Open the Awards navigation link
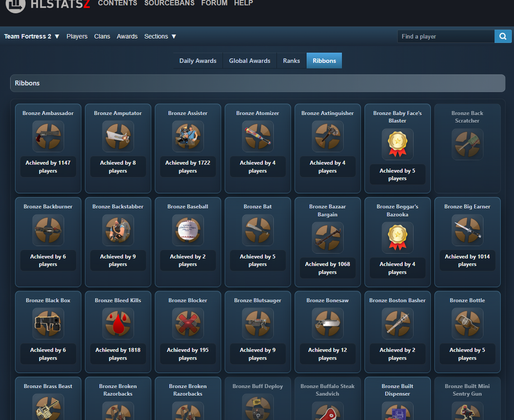The height and width of the screenshot is (420, 514). pos(127,36)
